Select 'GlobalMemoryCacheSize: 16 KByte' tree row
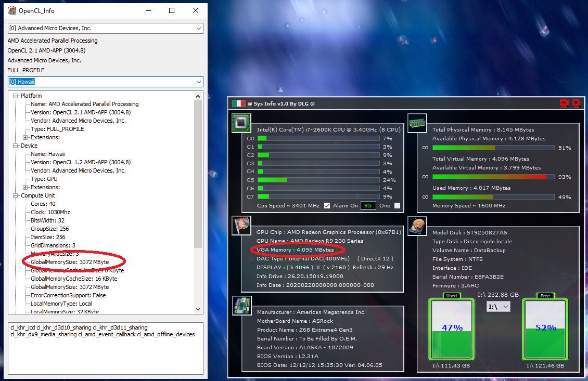 (x=74, y=279)
